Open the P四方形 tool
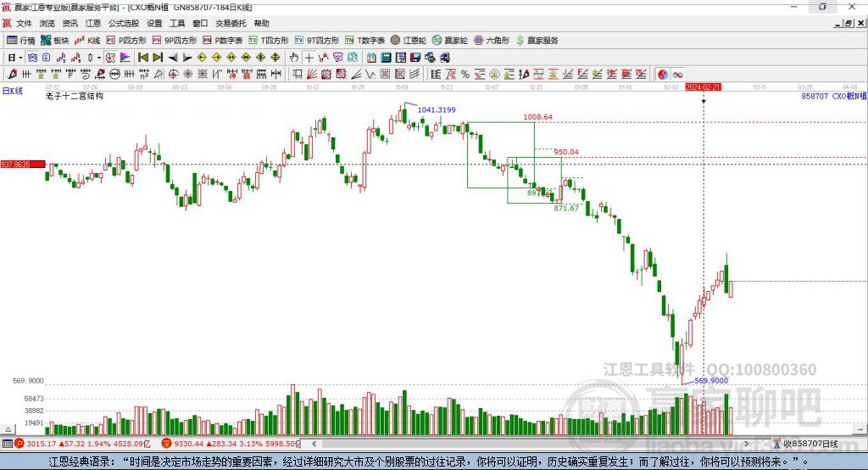Viewport: 868px width, 470px height. point(126,41)
